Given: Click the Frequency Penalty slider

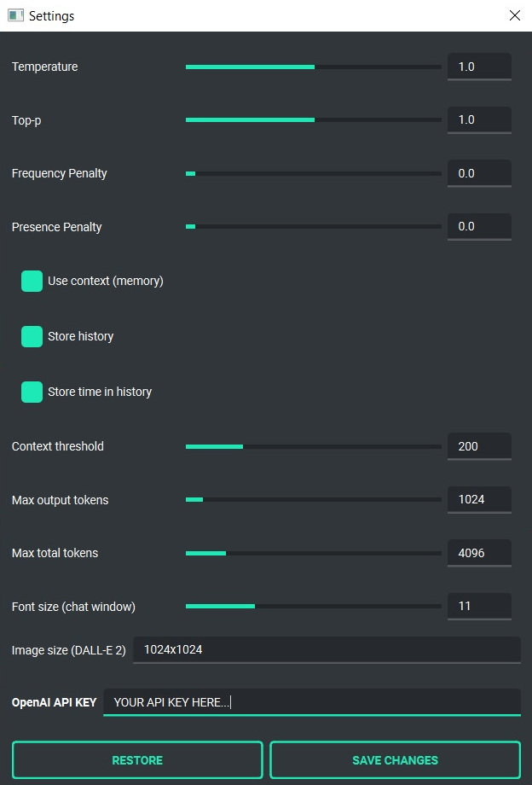Looking at the screenshot, I should click(314, 174).
